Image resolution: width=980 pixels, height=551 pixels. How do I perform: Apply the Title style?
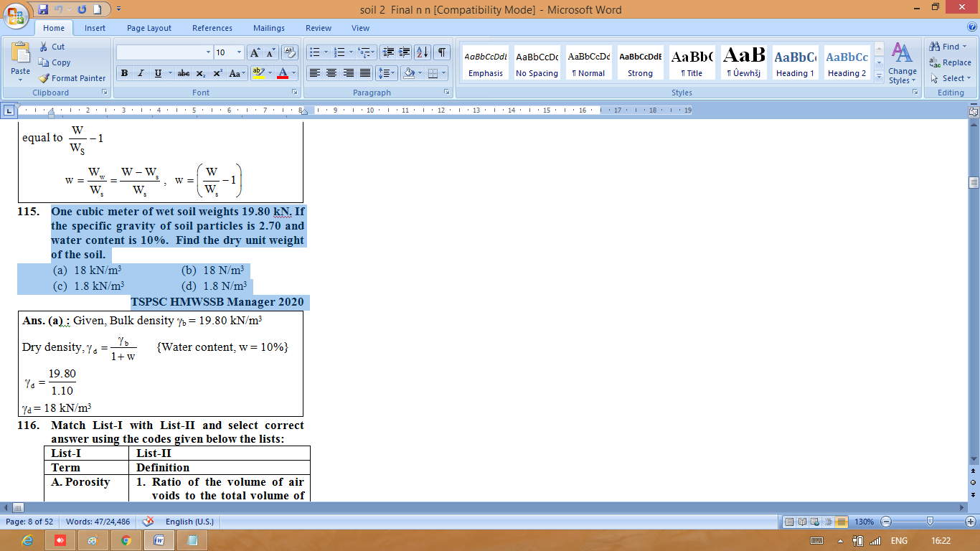click(692, 62)
